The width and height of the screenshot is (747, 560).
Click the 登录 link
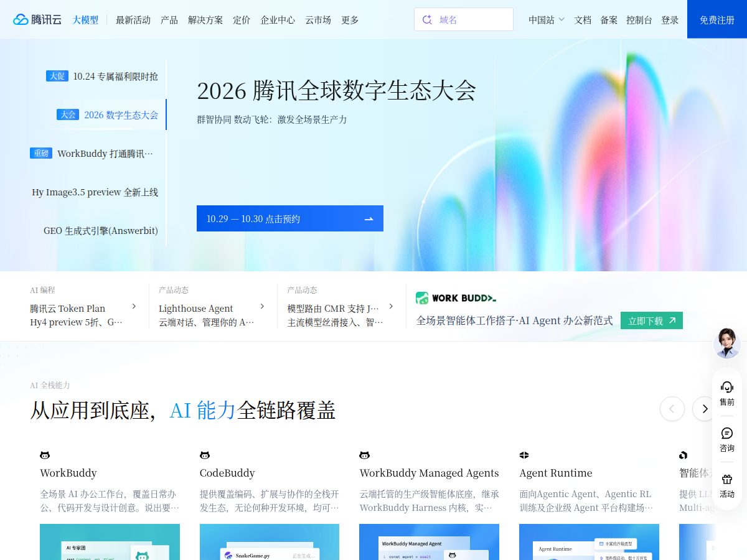[670, 20]
